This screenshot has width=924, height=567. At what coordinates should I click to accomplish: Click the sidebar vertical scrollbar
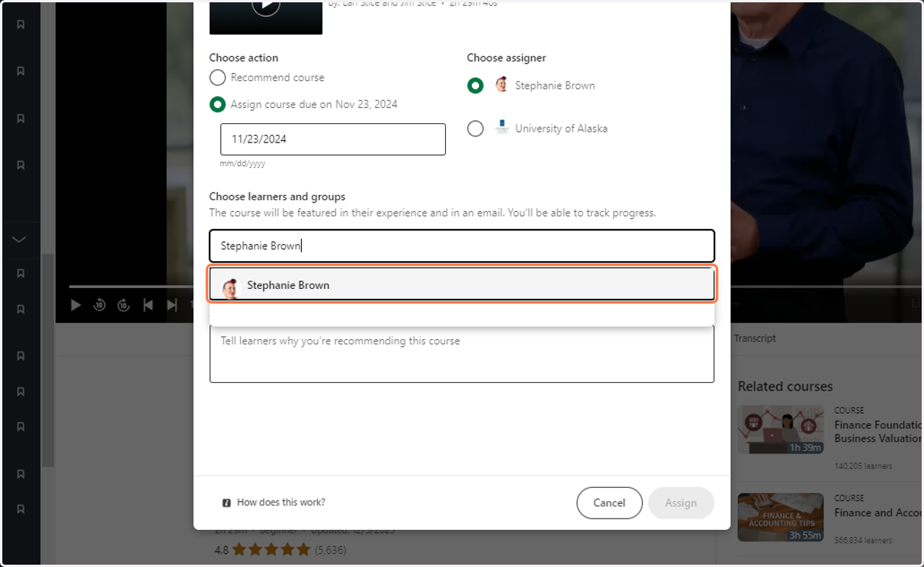click(x=48, y=361)
